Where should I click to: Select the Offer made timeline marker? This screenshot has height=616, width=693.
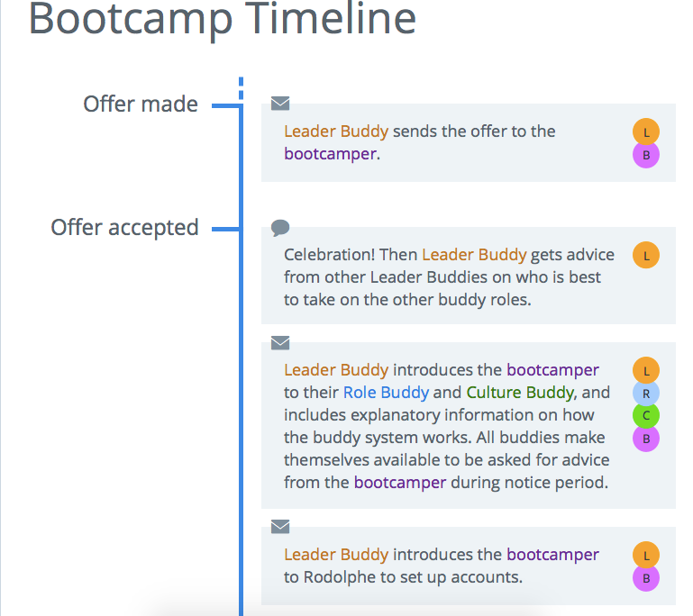[x=141, y=104]
